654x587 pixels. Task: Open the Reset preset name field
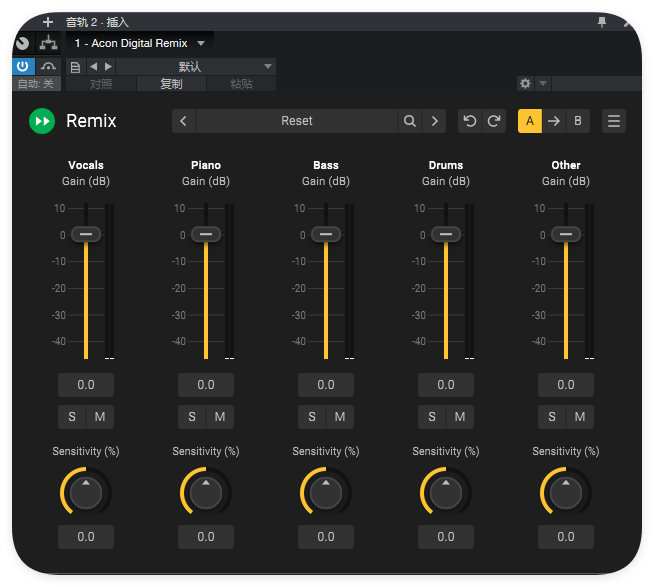point(297,121)
